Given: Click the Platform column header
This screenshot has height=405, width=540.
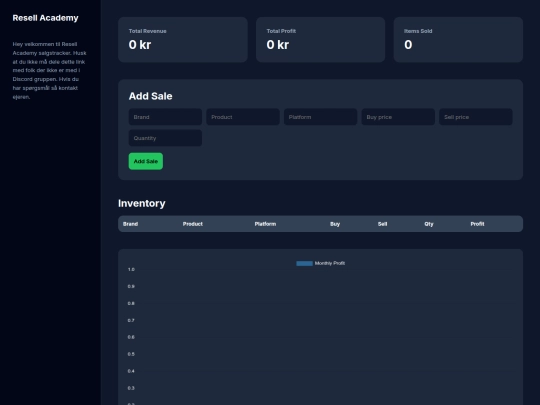Looking at the screenshot, I should [x=265, y=224].
